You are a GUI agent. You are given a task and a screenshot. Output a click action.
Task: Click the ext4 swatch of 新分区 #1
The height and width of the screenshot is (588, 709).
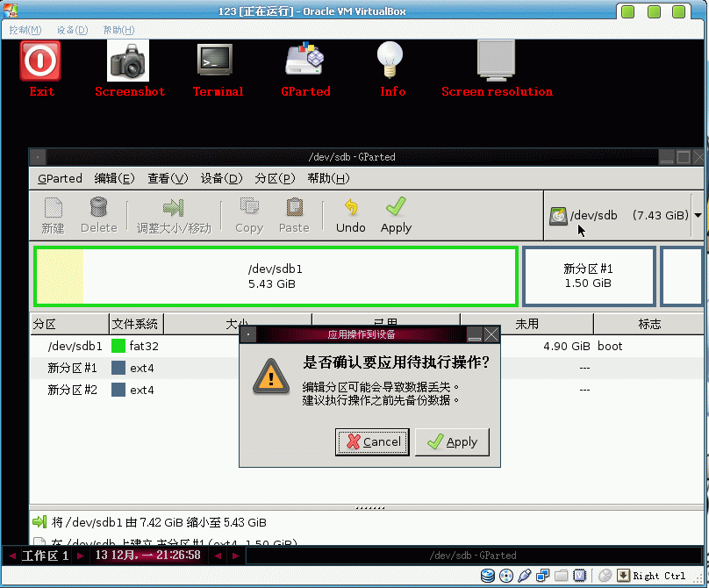[118, 368]
